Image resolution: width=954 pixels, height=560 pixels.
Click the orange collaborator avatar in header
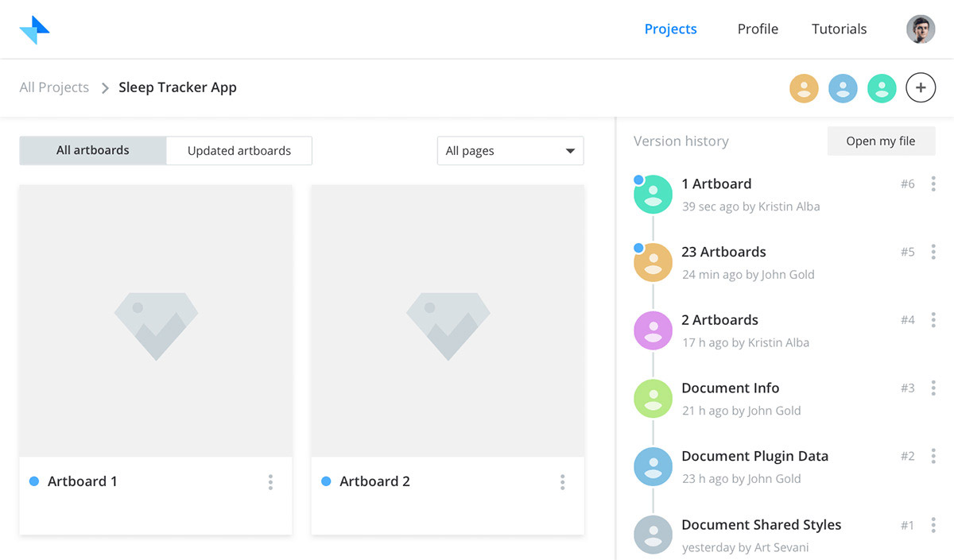804,88
